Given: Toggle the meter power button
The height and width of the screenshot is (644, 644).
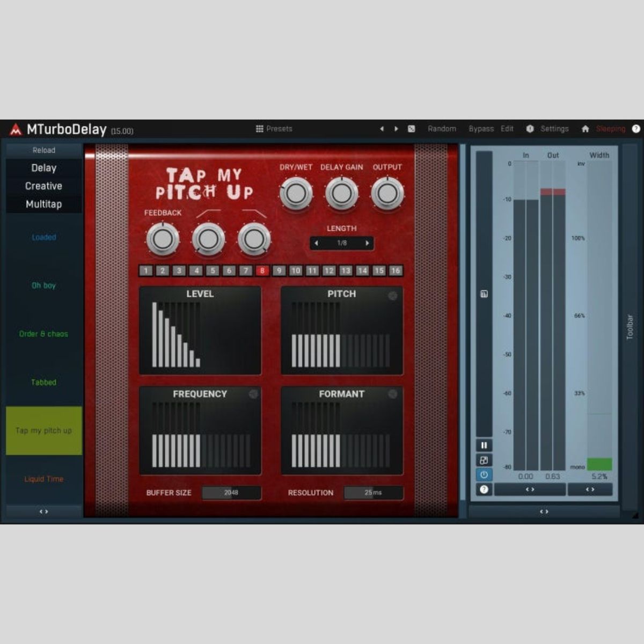Looking at the screenshot, I should pyautogui.click(x=484, y=474).
